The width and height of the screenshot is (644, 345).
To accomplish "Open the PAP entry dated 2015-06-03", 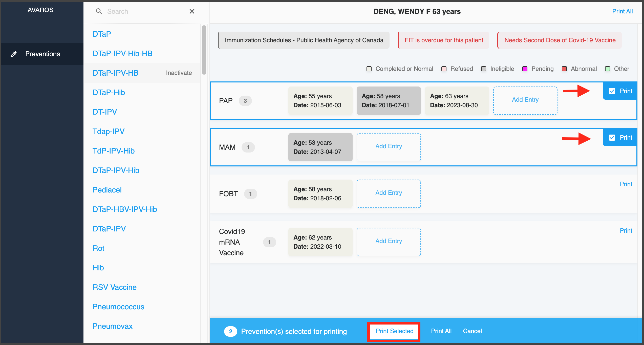I will (320, 100).
